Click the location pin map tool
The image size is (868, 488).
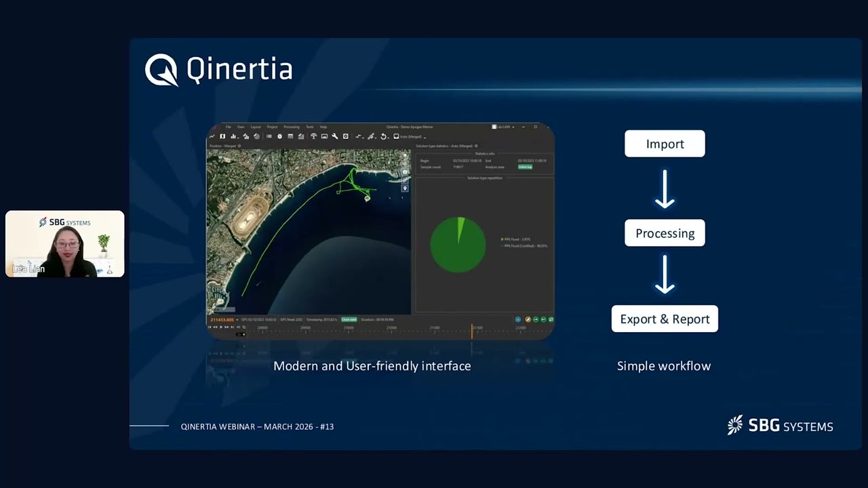405,188
